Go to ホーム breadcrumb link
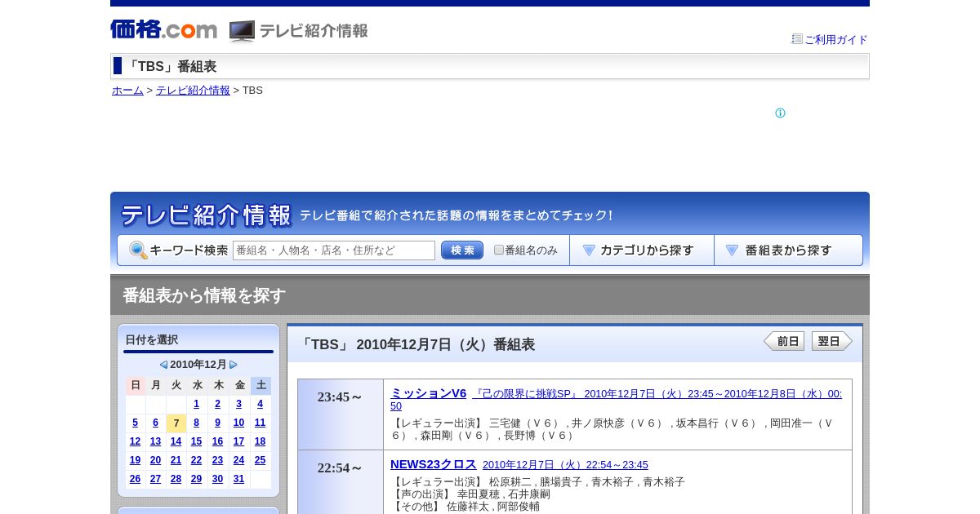Image resolution: width=980 pixels, height=514 pixels. tap(127, 90)
